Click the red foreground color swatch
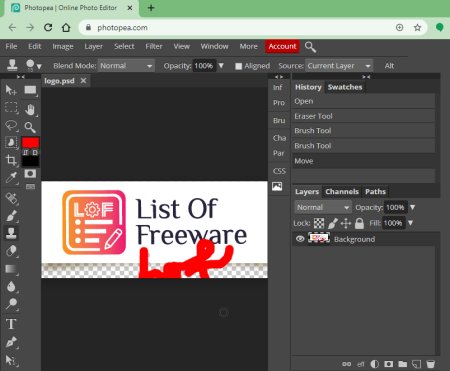The height and width of the screenshot is (371, 450). point(30,142)
